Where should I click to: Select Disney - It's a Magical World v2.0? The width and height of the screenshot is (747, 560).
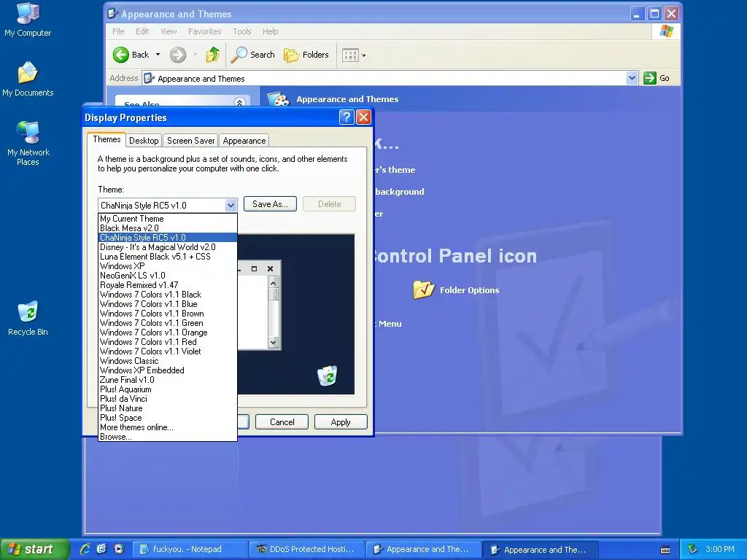168,247
